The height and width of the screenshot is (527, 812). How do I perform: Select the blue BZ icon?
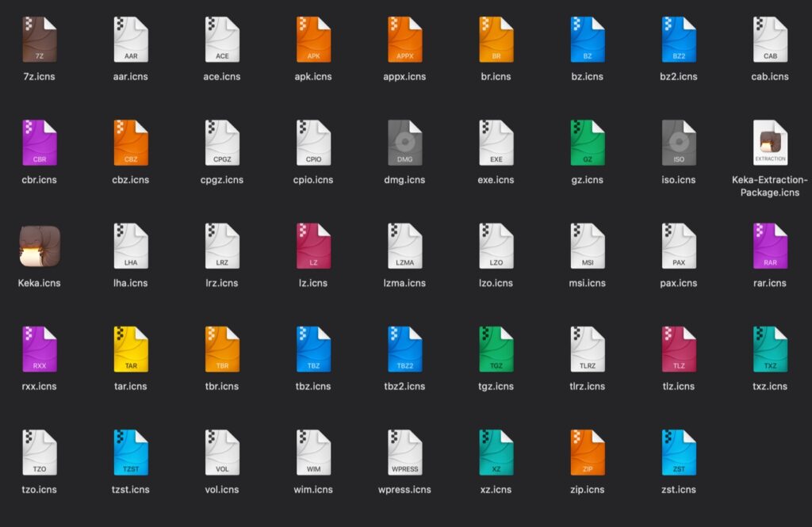point(588,40)
